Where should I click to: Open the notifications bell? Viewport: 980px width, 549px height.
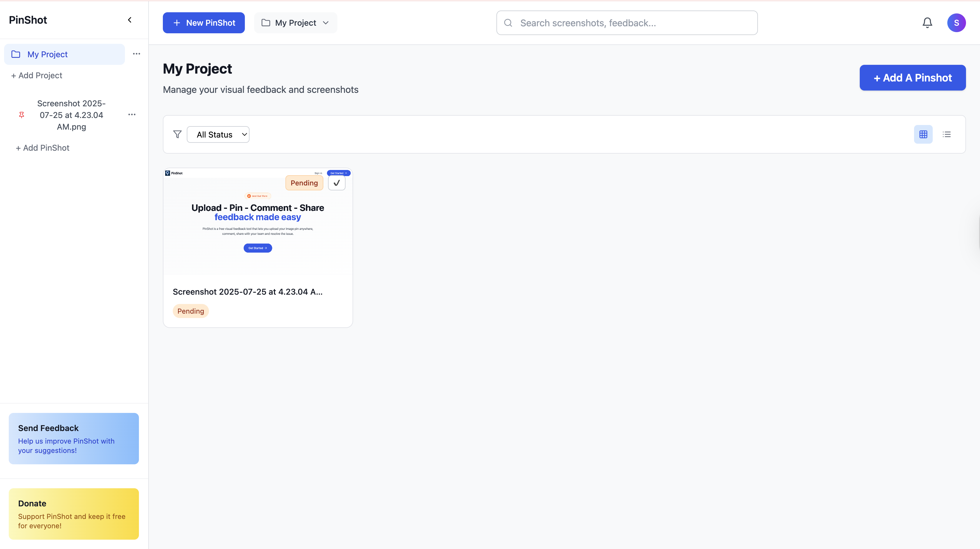pos(927,23)
